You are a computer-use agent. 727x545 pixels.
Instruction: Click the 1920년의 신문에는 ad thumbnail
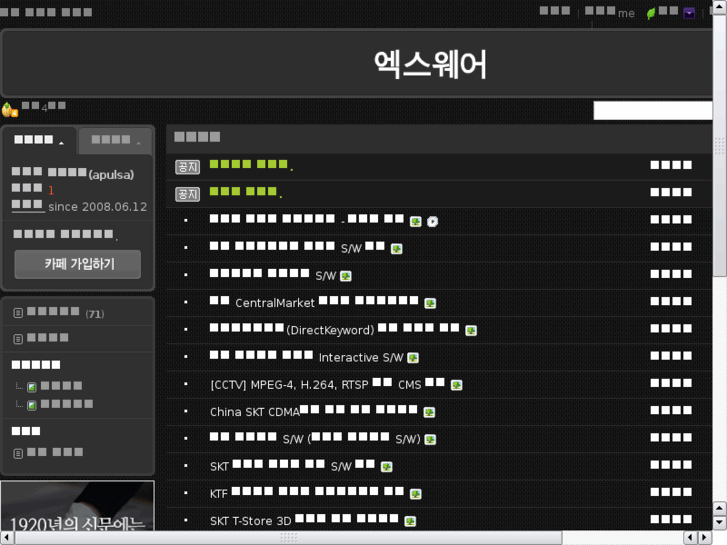pos(77,506)
